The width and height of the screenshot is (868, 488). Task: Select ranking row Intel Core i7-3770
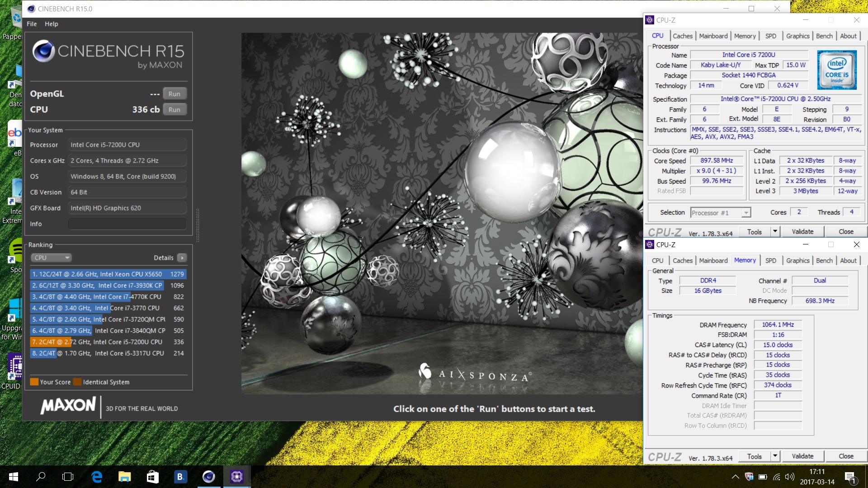coord(108,308)
